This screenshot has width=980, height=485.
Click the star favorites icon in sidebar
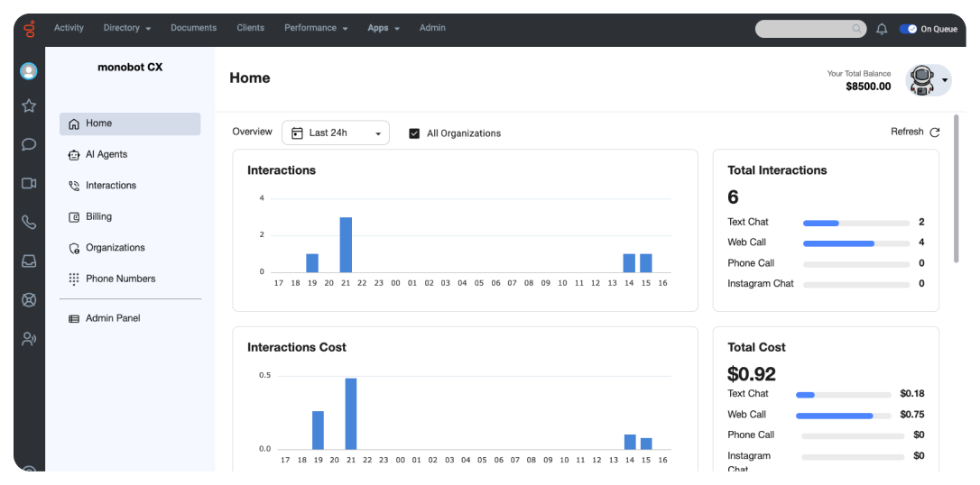[29, 105]
